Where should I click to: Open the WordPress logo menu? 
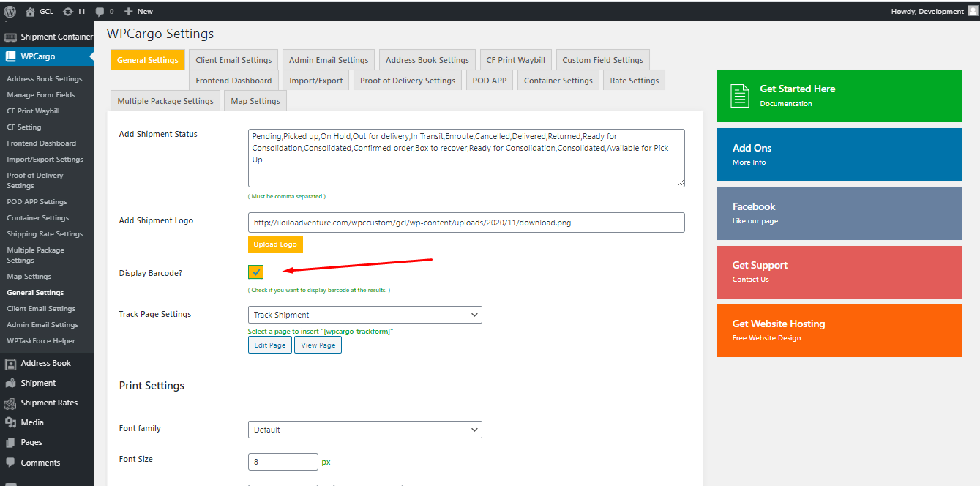coord(10,11)
